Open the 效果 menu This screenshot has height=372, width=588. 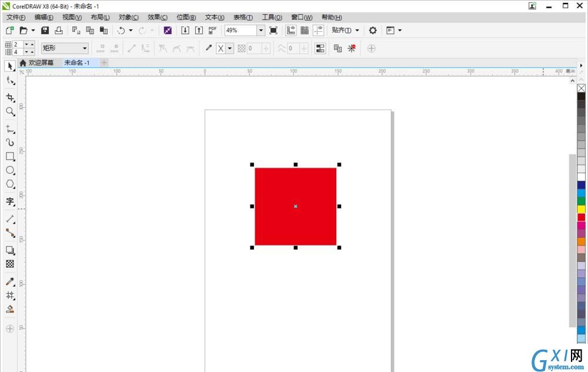[x=158, y=17]
